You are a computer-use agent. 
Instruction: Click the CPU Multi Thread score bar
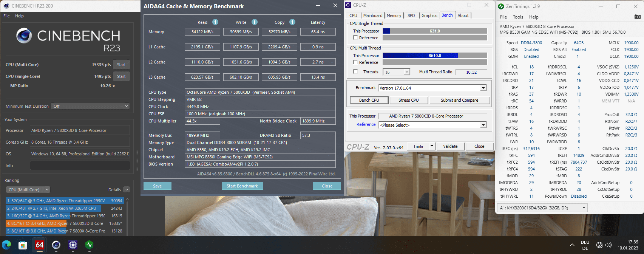[435, 56]
